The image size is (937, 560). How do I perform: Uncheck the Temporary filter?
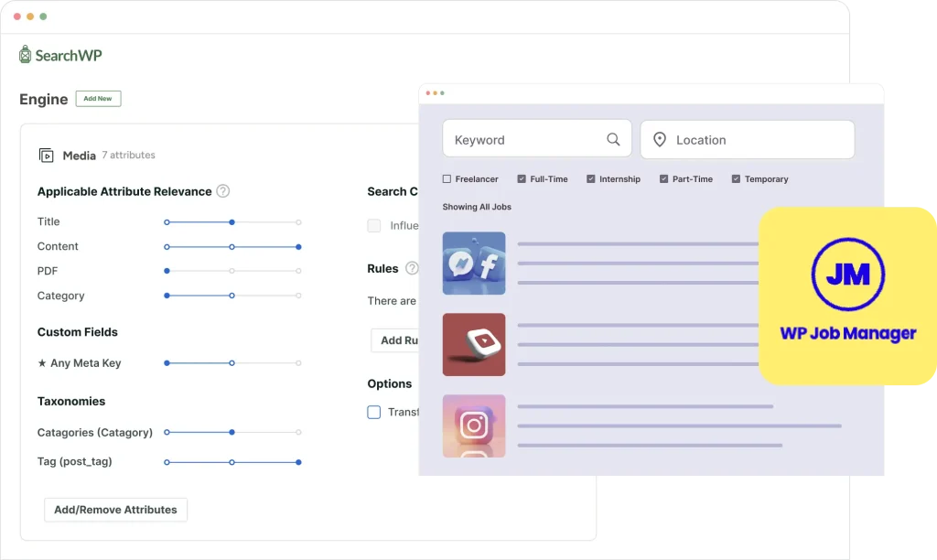click(x=737, y=178)
